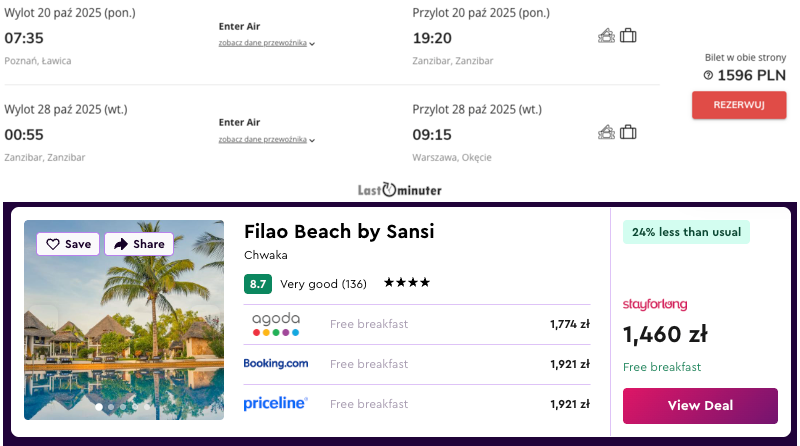Share the Filao Beach by Sansi listing
This screenshot has height=446, width=800.
[139, 244]
